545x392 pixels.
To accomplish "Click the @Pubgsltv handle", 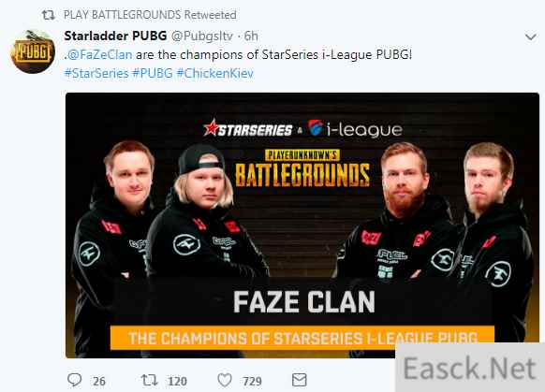I will point(202,36).
